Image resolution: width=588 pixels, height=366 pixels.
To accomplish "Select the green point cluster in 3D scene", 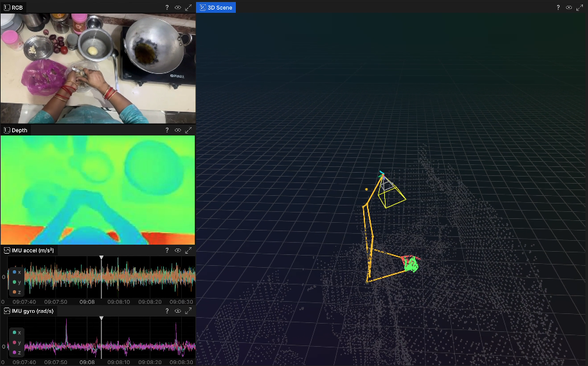I will coord(411,264).
